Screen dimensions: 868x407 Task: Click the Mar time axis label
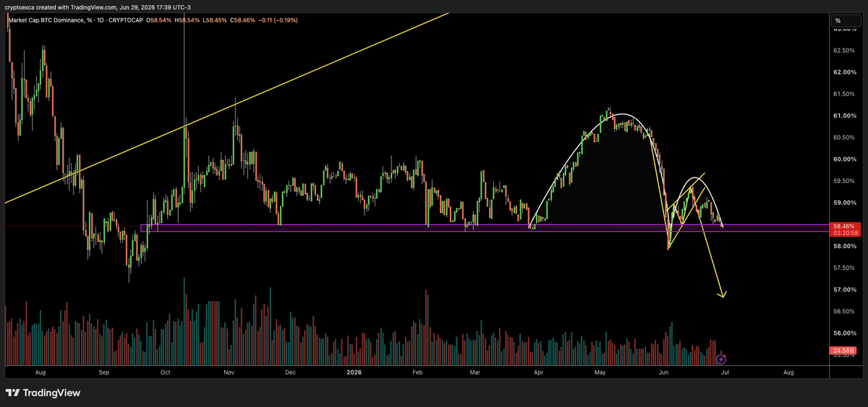pyautogui.click(x=475, y=372)
